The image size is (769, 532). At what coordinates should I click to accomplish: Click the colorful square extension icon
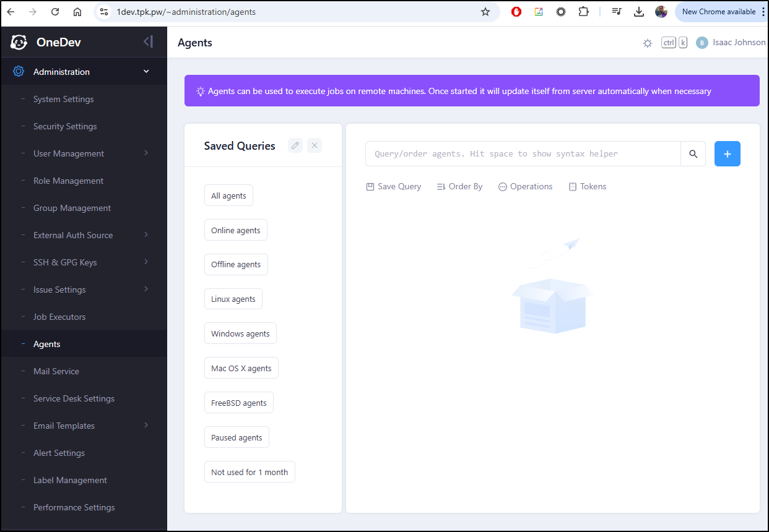pos(539,12)
